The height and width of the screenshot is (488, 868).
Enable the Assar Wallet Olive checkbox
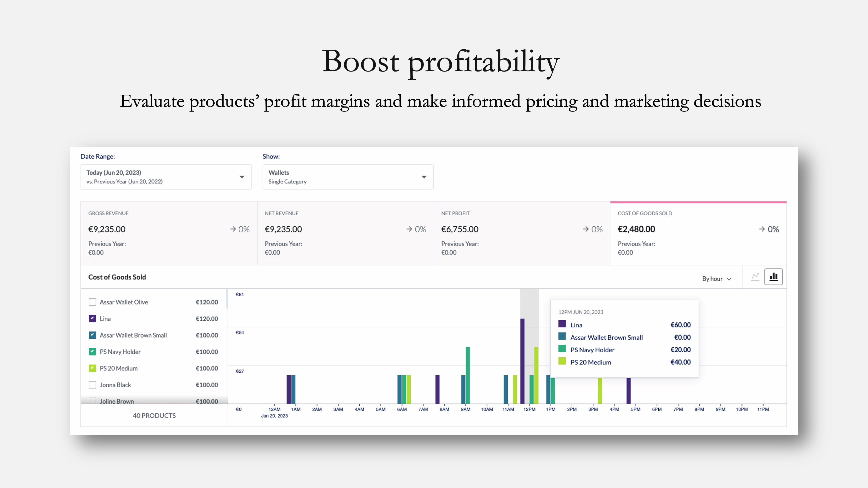[92, 302]
